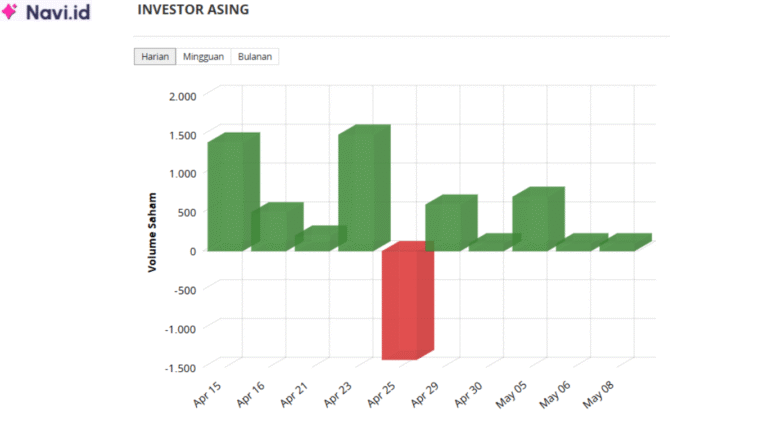
Task: Click the Volume Saham axis title
Action: pyautogui.click(x=152, y=232)
